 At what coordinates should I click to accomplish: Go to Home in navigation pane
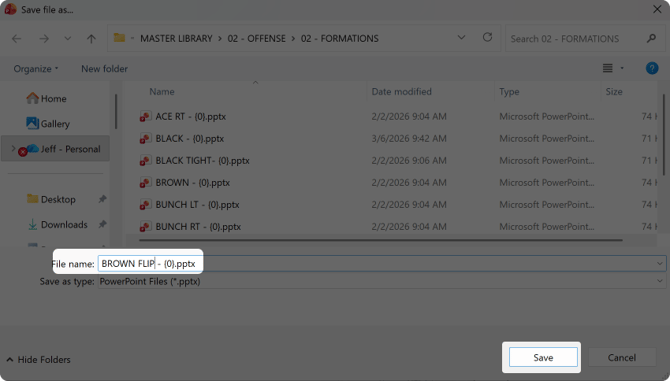pyautogui.click(x=46, y=99)
